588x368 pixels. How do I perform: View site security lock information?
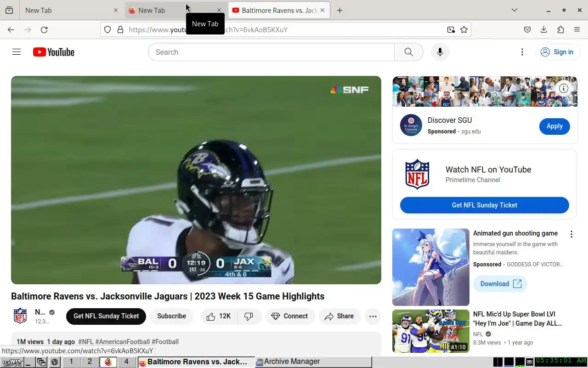pyautogui.click(x=120, y=29)
